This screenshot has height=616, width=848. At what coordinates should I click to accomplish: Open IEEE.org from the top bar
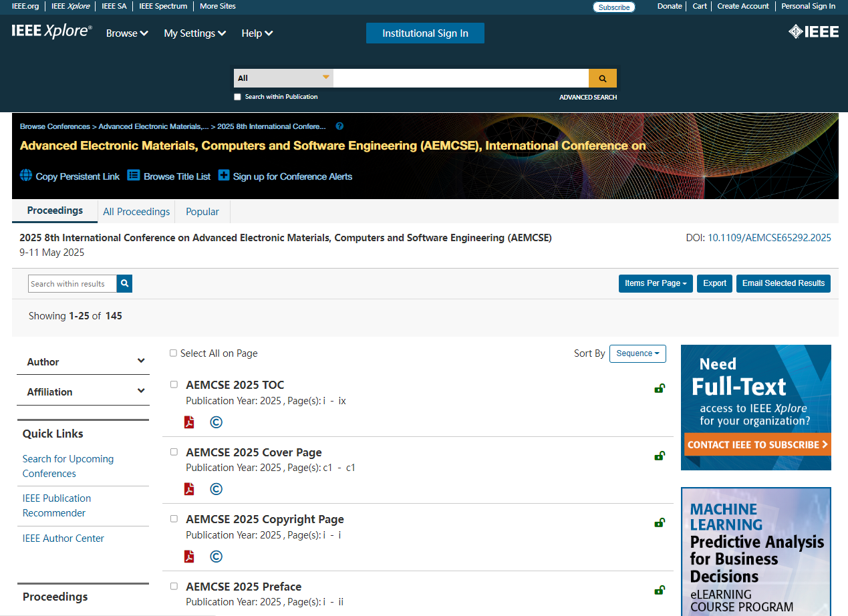25,6
